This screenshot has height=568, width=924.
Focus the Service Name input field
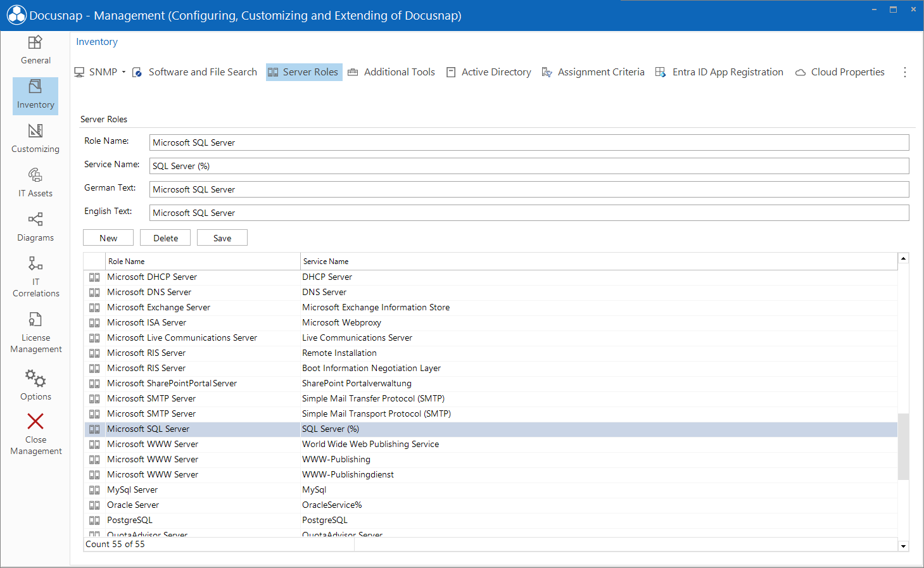click(x=529, y=166)
